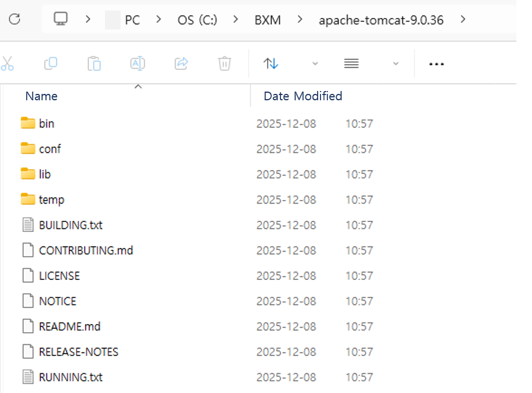Screen dimensions: 532x393
Task: Expand chevron after apache-tomcat-9.0.36 breadcrumb
Action: (x=462, y=20)
